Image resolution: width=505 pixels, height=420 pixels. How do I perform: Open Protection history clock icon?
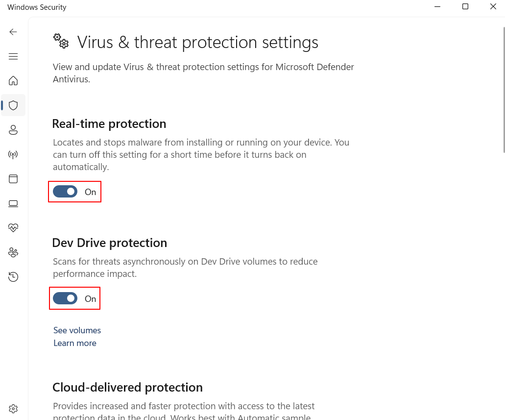(13, 277)
